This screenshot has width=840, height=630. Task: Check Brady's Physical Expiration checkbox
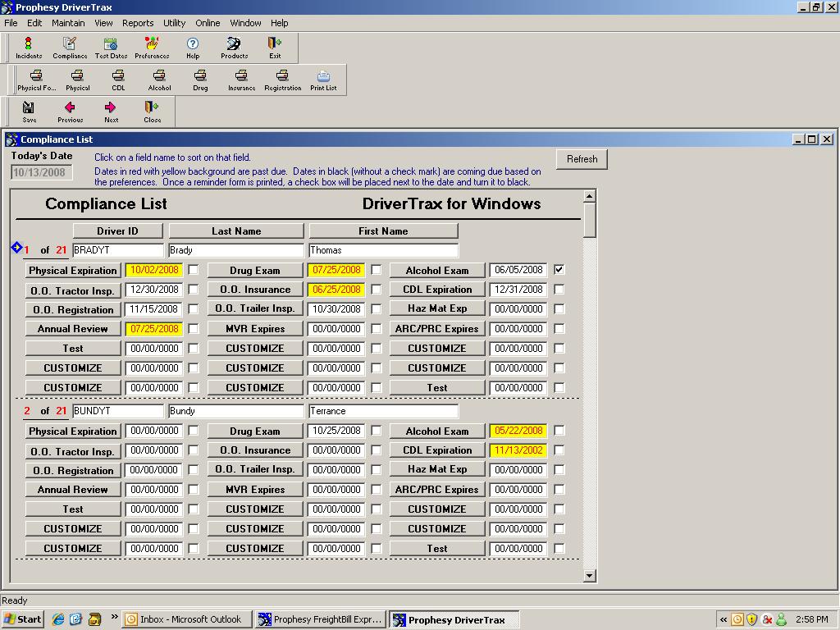pyautogui.click(x=194, y=269)
